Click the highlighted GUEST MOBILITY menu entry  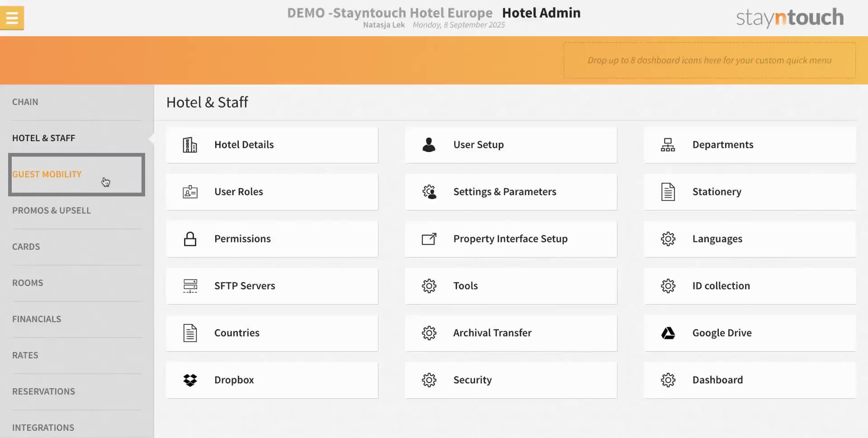[47, 174]
